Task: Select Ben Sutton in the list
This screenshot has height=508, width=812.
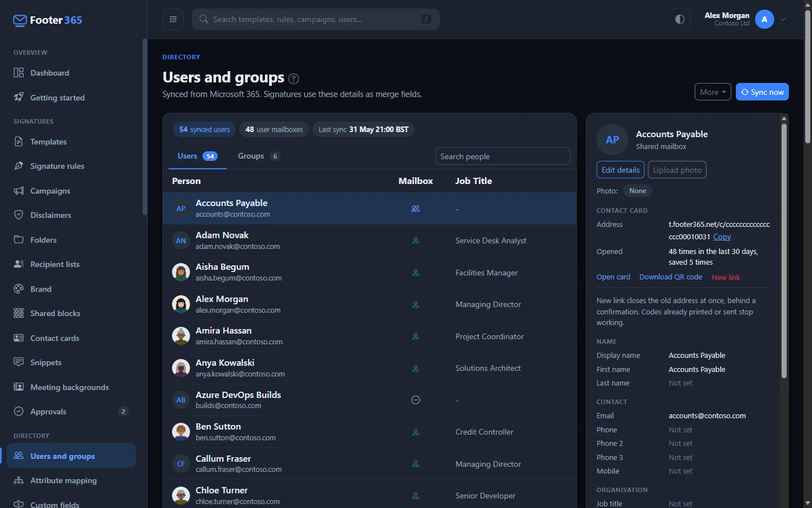Action: pos(370,432)
